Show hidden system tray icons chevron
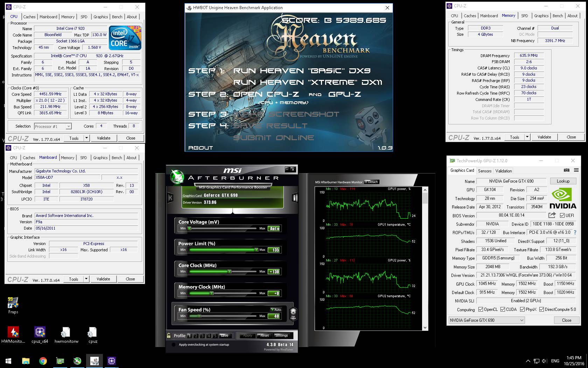 coord(528,361)
